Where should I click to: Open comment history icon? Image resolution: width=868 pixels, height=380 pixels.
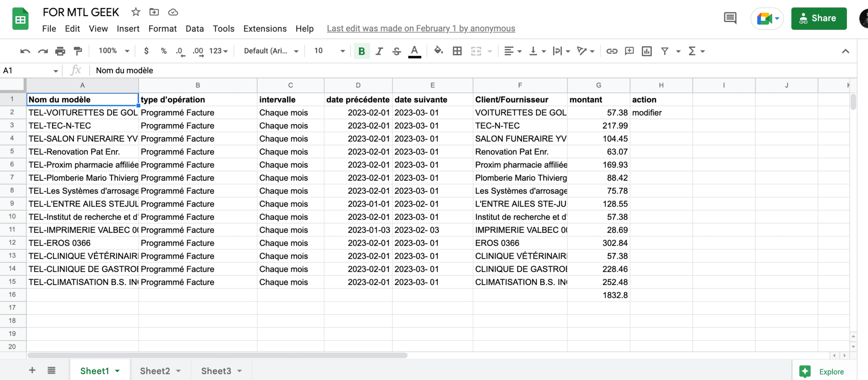coord(730,18)
